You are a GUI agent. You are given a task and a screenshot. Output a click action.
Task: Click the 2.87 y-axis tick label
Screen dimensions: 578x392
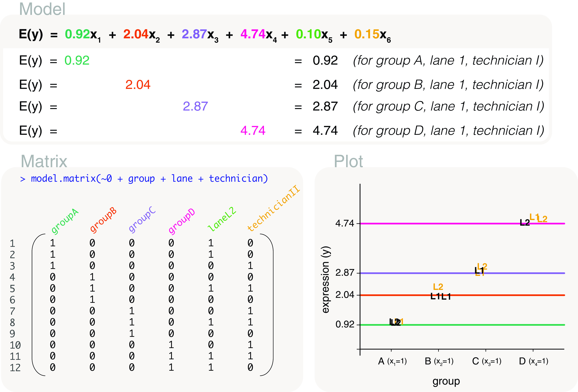(345, 273)
